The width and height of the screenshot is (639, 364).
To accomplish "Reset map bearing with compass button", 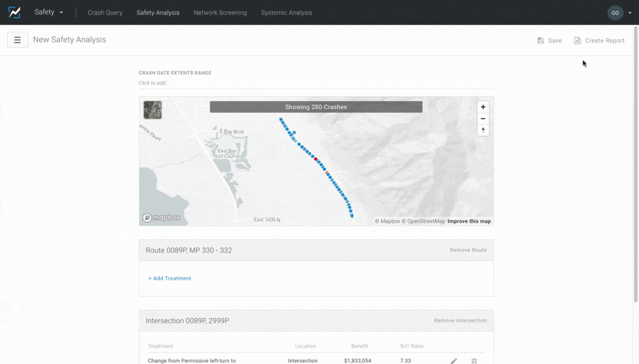I will [x=483, y=130].
